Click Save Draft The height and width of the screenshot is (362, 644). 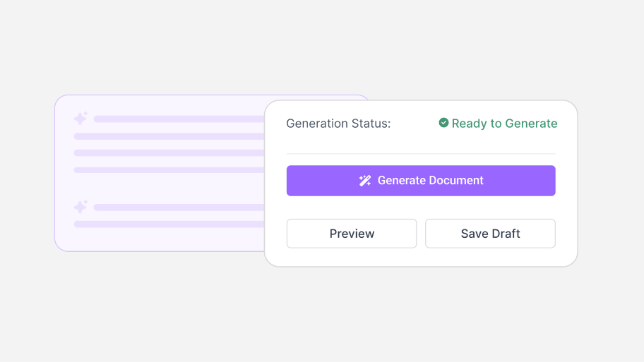click(x=490, y=234)
